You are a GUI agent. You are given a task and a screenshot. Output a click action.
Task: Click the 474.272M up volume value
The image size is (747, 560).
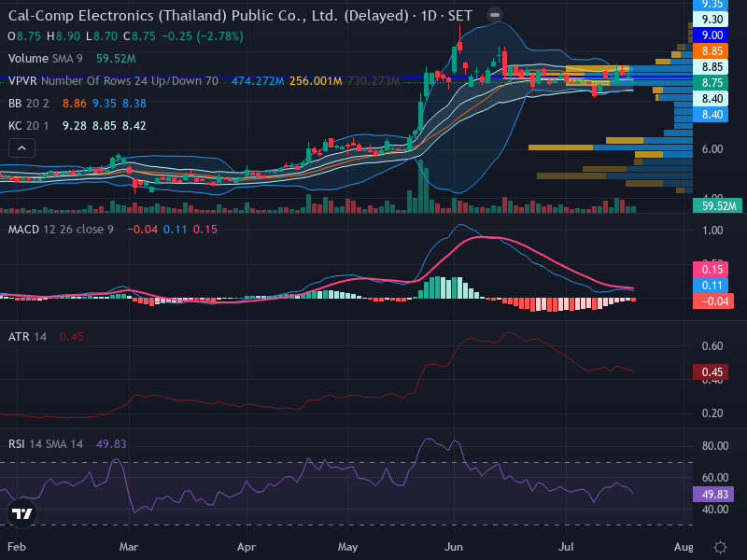[258, 81]
